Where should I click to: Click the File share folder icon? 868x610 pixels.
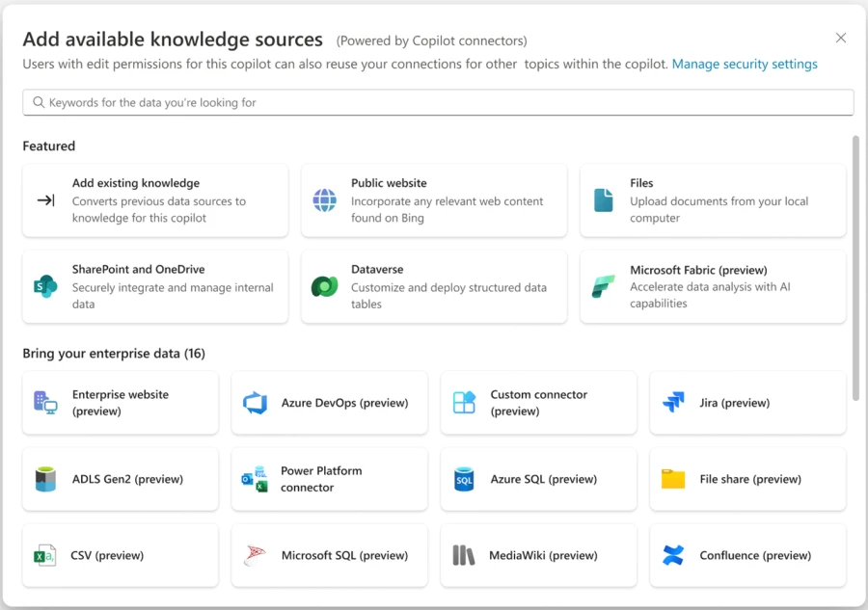pyautogui.click(x=672, y=479)
